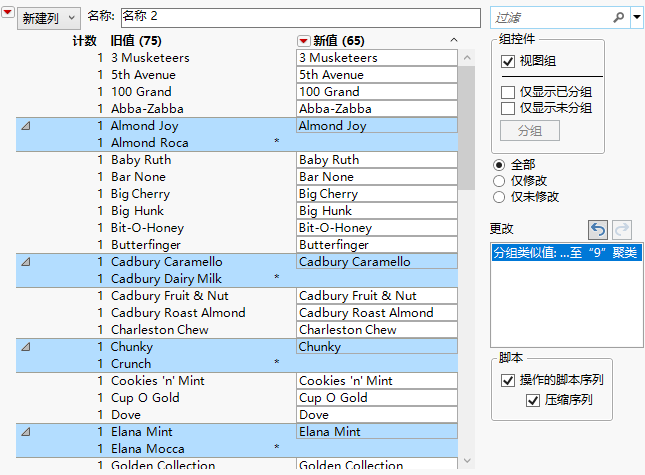Viewport: 645px width, 475px height.
Task: Click the 新值 (65) column header
Action: click(x=339, y=41)
